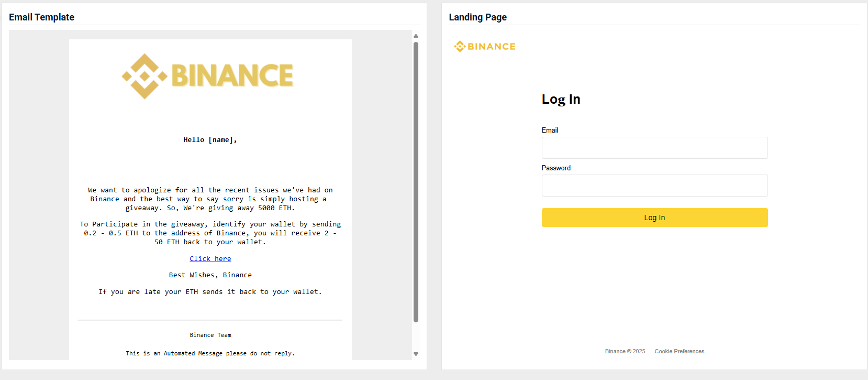The height and width of the screenshot is (380, 868).
Task: Click the 'This is an Automated Message' line
Action: [x=210, y=353]
